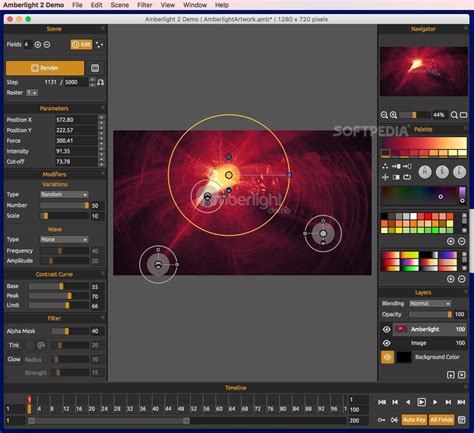Randomize palette with the dots icon
The width and height of the screenshot is (474, 433).
(x=385, y=166)
